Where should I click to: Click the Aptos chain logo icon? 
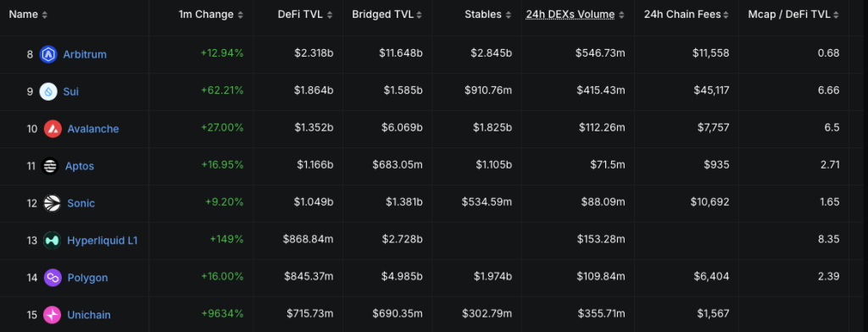point(50,165)
